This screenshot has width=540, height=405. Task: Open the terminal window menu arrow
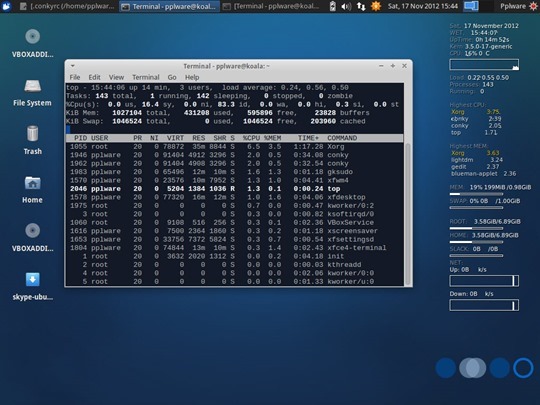click(x=73, y=65)
